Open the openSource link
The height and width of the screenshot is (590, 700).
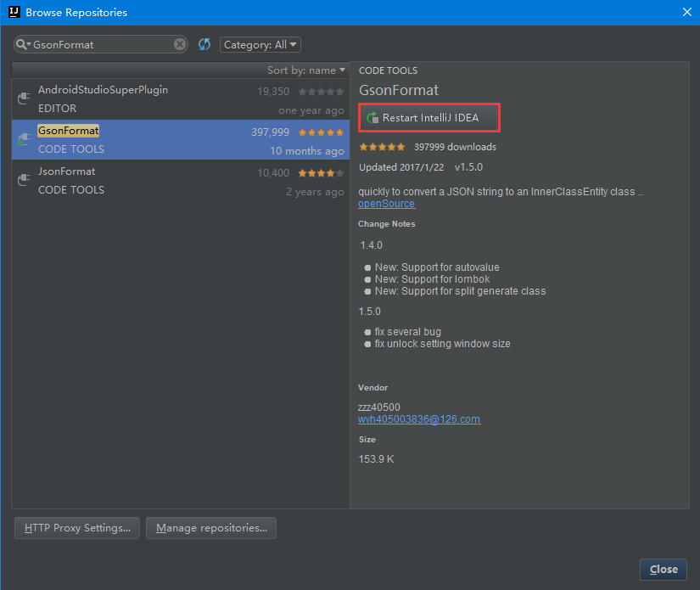(386, 203)
